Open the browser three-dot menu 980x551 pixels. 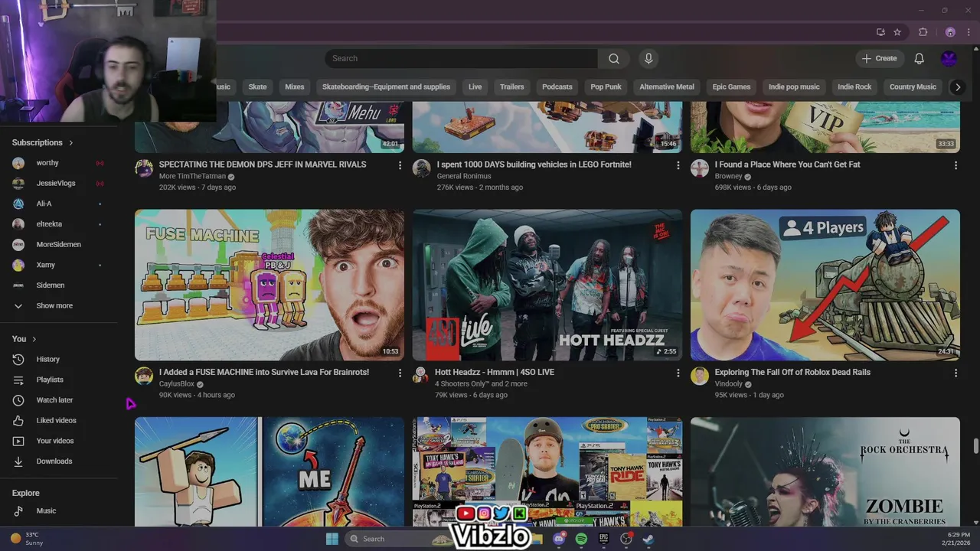click(x=969, y=32)
